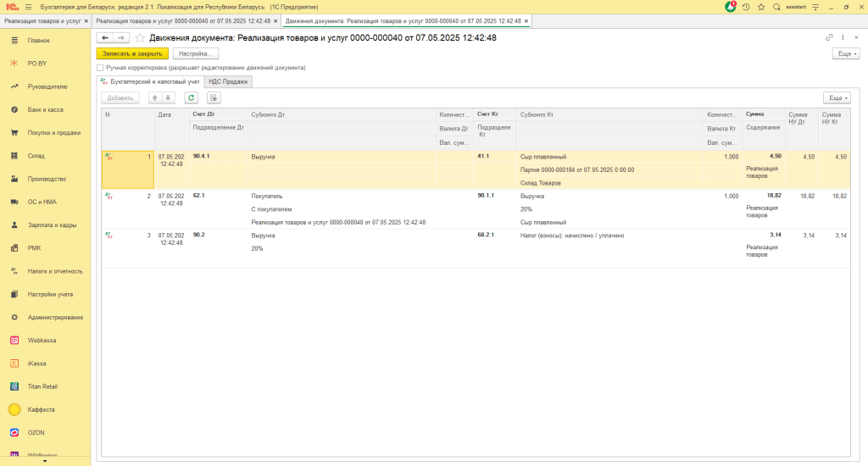Go forward with right arrow button
The height and width of the screenshot is (466, 868).
tap(121, 37)
